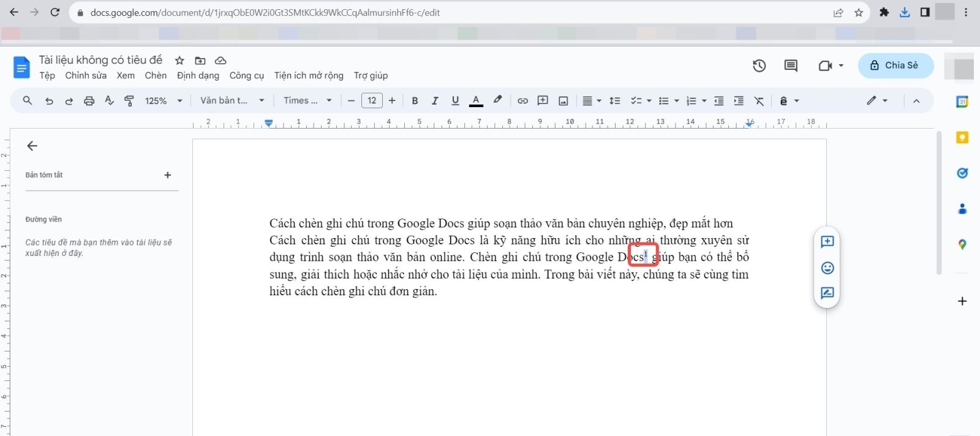980x436 pixels.
Task: Clear text formatting
Action: 759,101
